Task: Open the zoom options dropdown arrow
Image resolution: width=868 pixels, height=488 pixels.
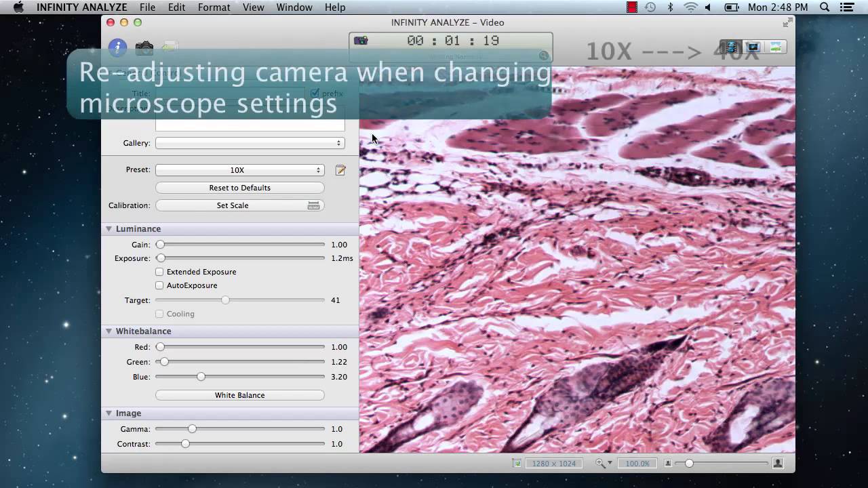Action: point(610,463)
